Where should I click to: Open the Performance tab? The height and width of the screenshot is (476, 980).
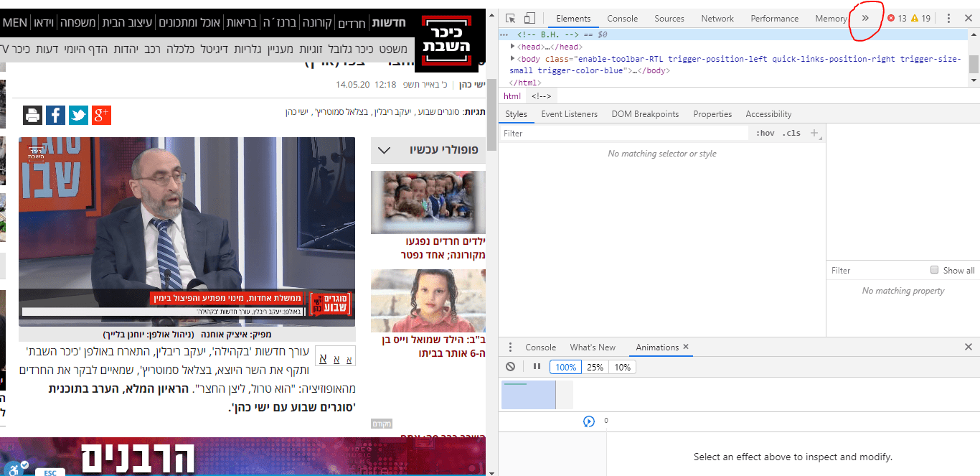[774, 19]
